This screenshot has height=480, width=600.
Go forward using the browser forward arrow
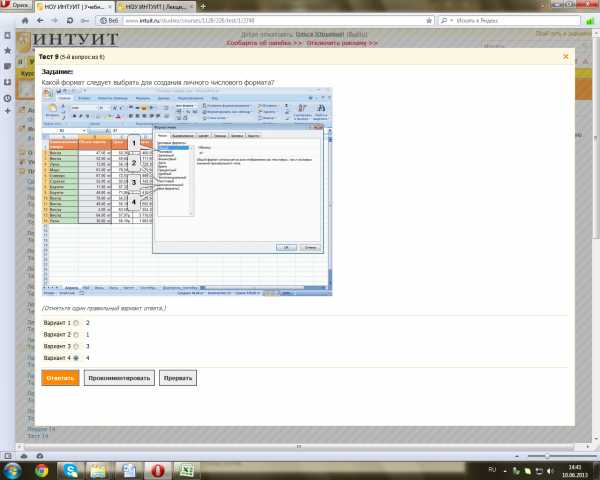pyautogui.click(x=55, y=20)
